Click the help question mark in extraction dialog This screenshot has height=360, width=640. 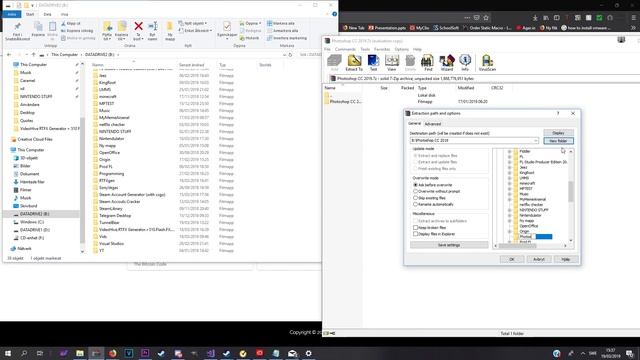coord(558,113)
